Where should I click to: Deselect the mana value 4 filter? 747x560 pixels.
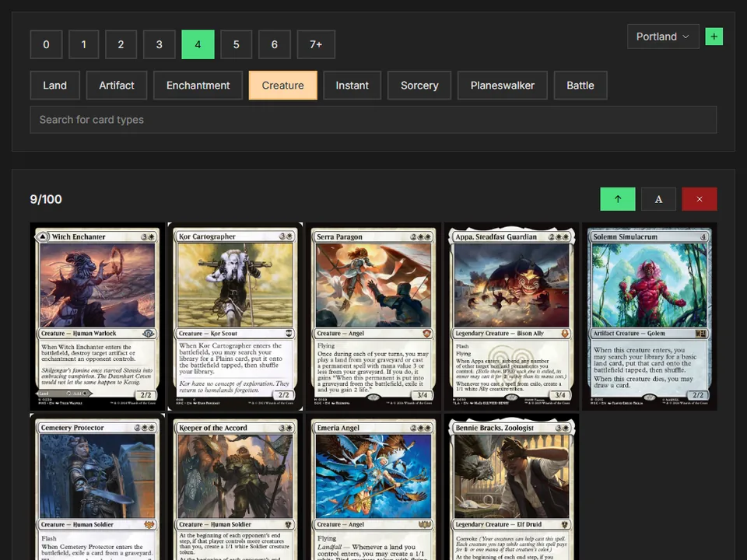198,44
